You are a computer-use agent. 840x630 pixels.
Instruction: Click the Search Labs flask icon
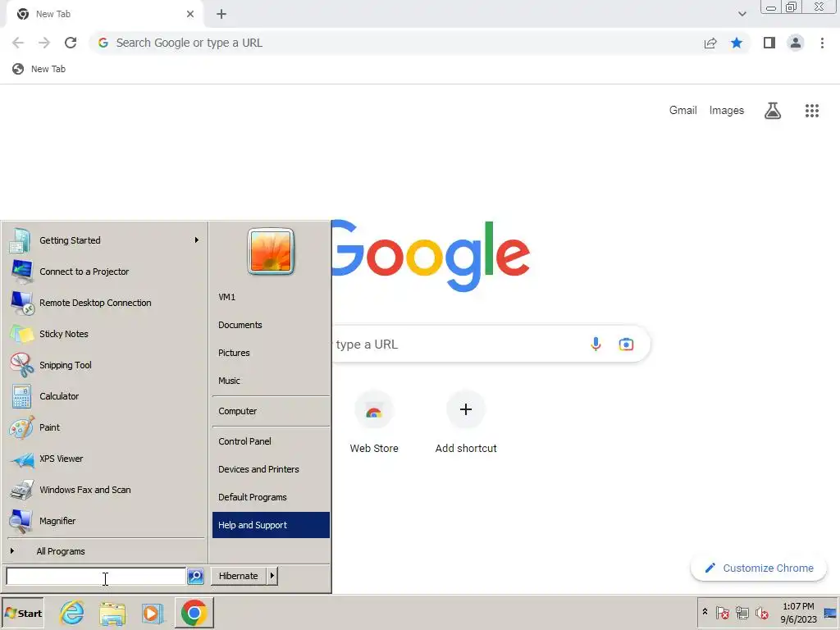[773, 111]
